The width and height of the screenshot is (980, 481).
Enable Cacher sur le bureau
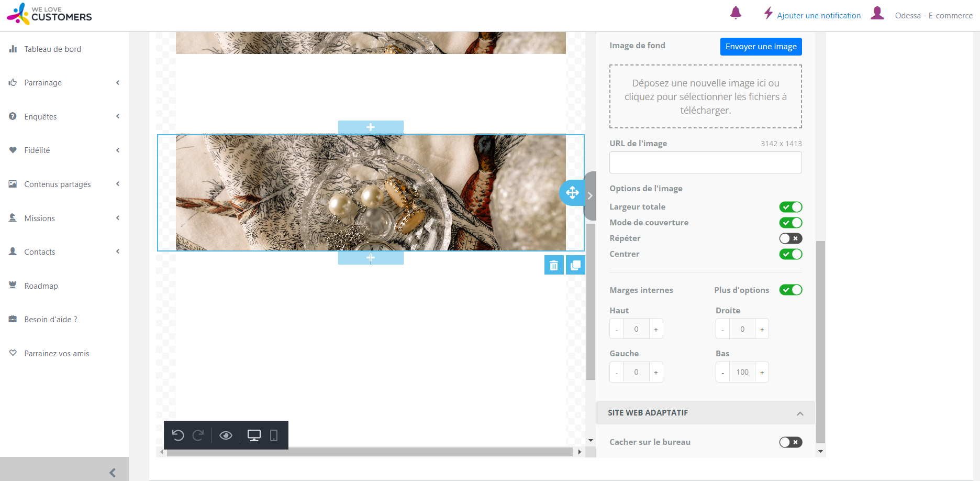pos(790,442)
